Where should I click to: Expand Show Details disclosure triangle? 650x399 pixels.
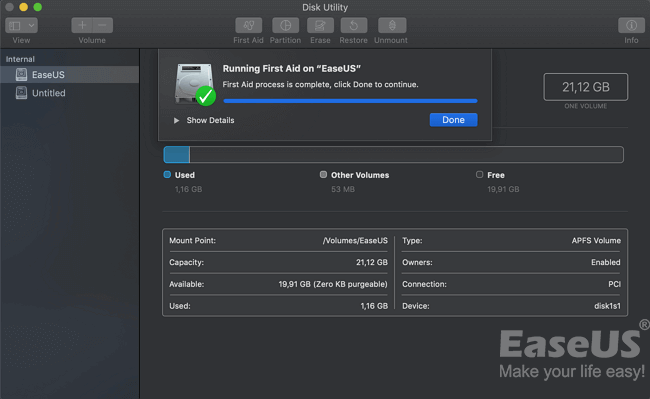coord(177,120)
